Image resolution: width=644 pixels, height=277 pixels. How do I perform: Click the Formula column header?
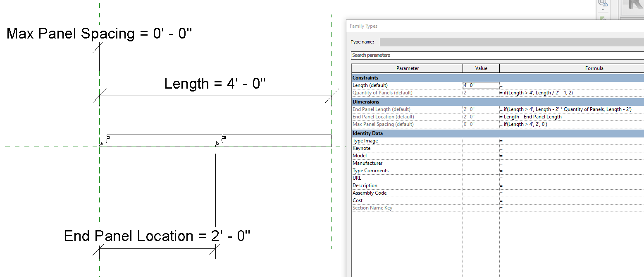tap(572, 68)
